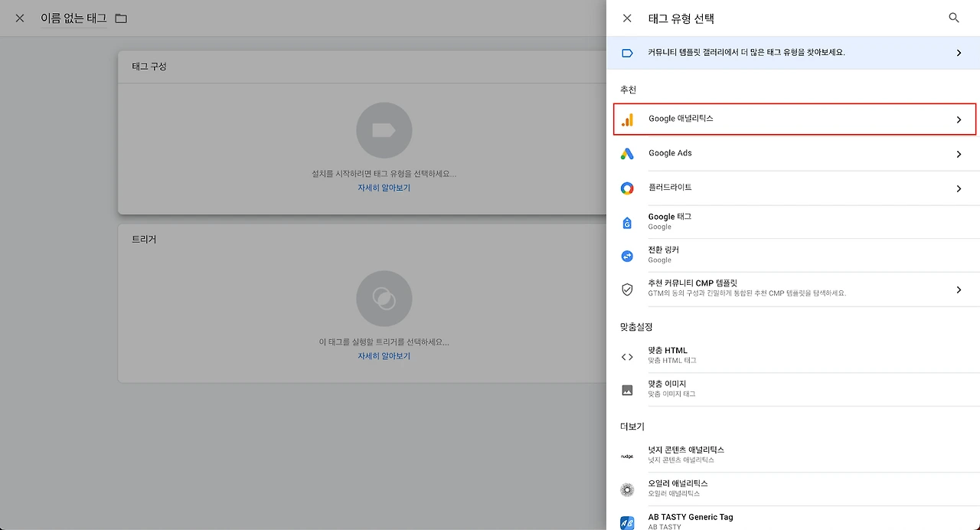Click the custom HTML code brackets icon
Viewport: 980px width, 530px height.
click(x=627, y=357)
